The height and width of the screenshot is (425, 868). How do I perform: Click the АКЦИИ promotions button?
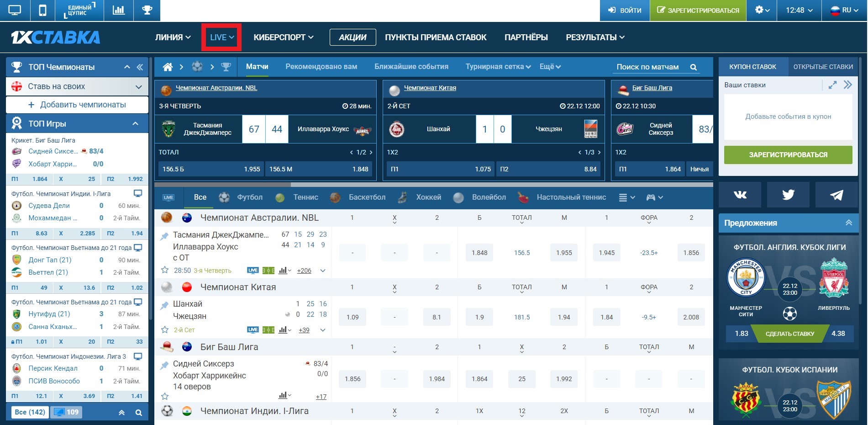pyautogui.click(x=352, y=37)
